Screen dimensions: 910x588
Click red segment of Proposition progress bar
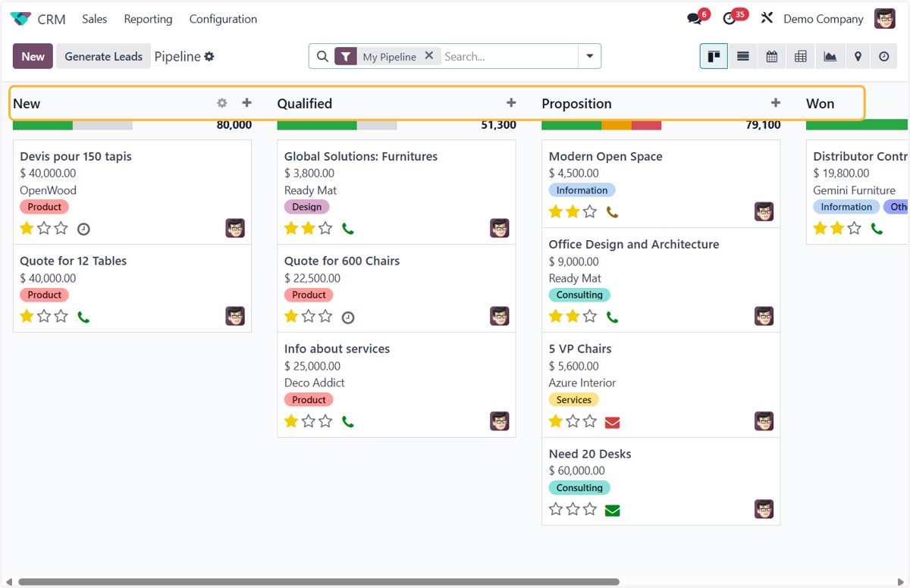coord(646,125)
